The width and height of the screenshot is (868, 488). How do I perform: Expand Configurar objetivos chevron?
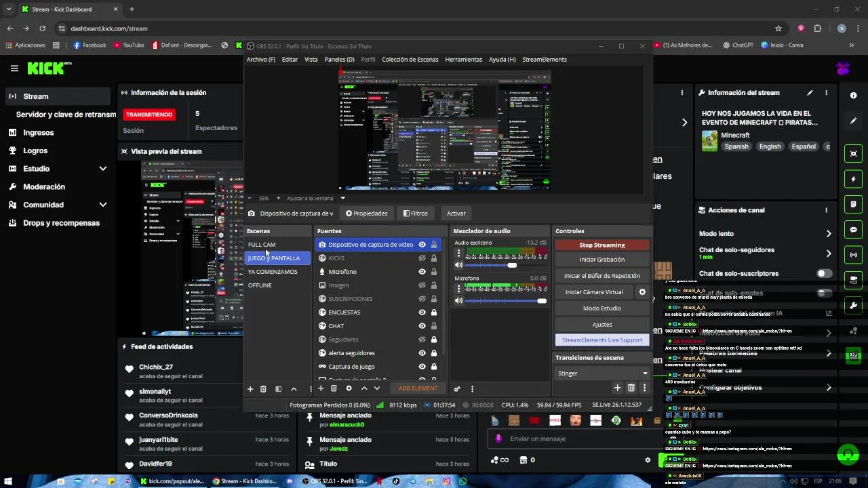(829, 388)
